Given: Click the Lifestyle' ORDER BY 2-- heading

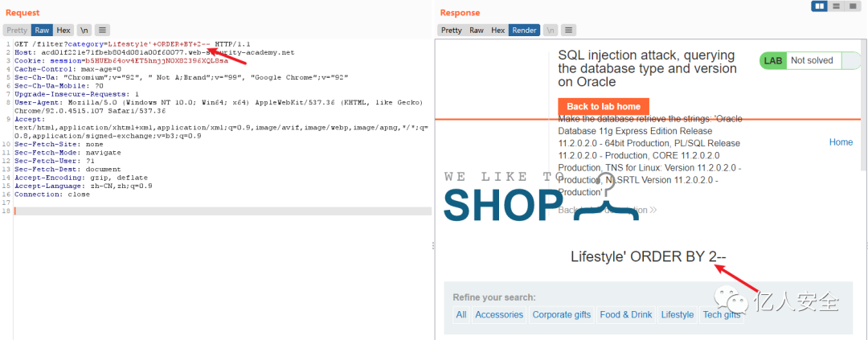Looking at the screenshot, I should (649, 256).
